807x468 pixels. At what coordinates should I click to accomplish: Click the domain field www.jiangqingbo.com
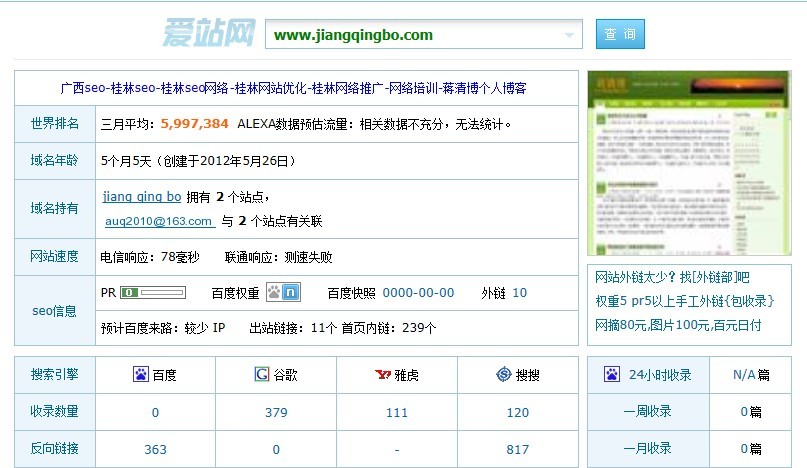(424, 34)
